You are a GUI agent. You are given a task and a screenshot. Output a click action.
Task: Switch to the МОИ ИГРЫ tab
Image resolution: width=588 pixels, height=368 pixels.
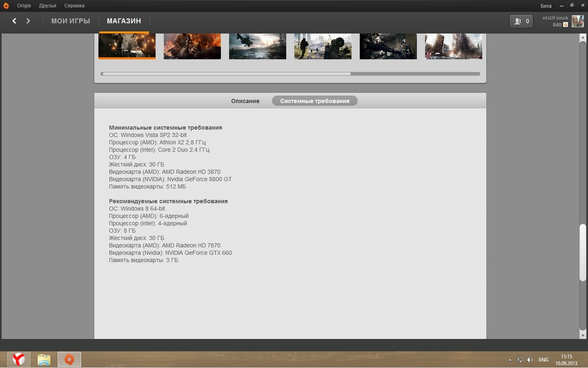tap(71, 21)
